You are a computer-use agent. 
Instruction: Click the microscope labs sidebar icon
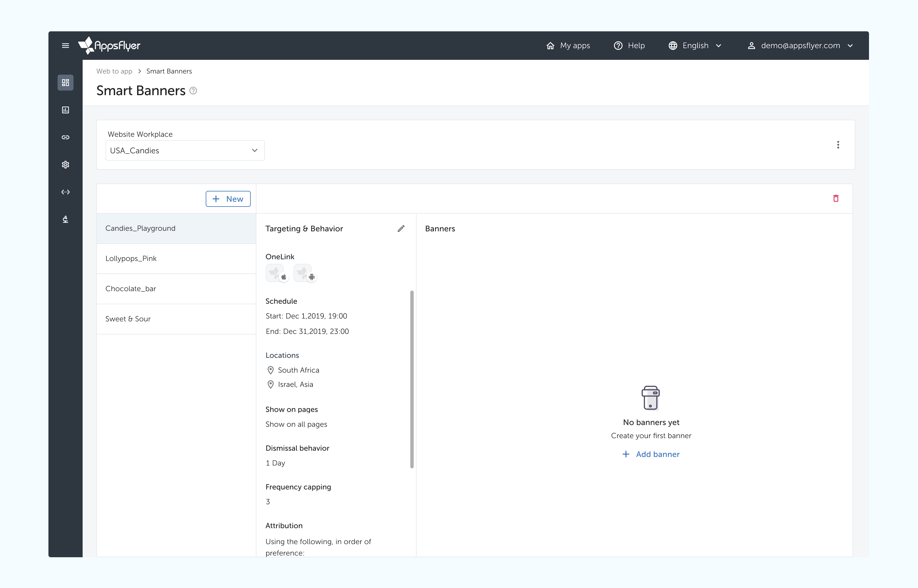pos(65,219)
